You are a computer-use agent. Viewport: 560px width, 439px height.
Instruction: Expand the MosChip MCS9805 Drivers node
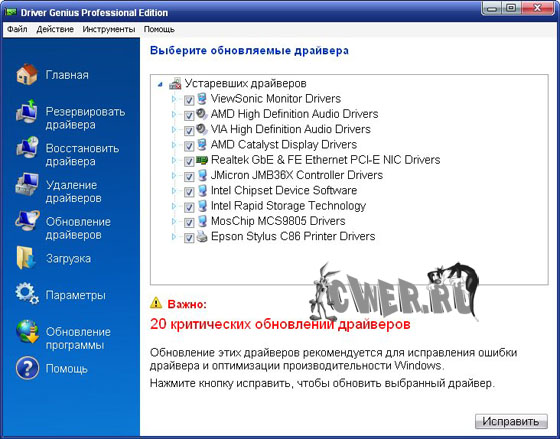pos(174,222)
